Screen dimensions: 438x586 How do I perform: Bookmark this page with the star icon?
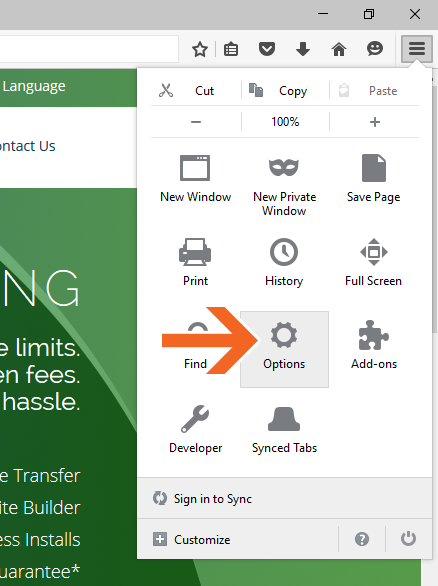(x=200, y=49)
